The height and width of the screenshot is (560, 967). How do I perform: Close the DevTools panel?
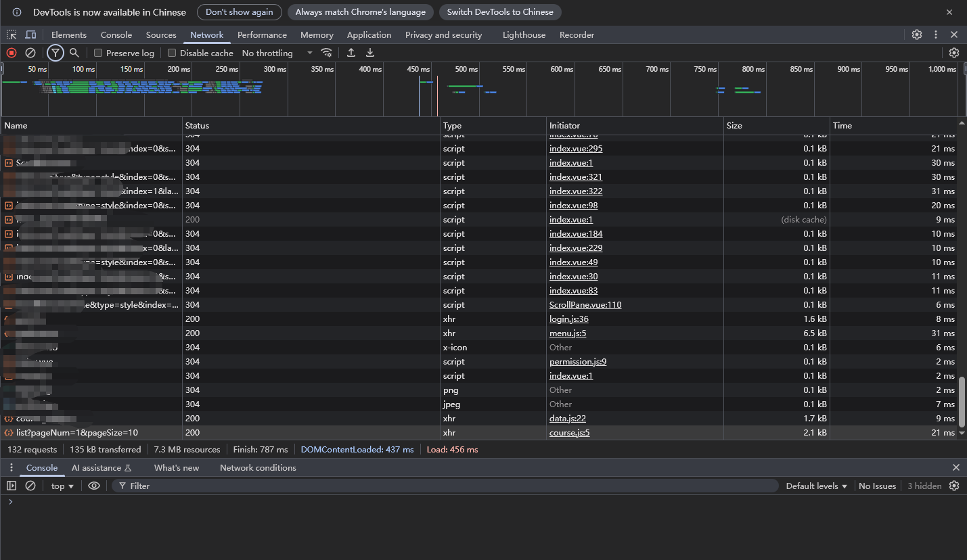[954, 34]
